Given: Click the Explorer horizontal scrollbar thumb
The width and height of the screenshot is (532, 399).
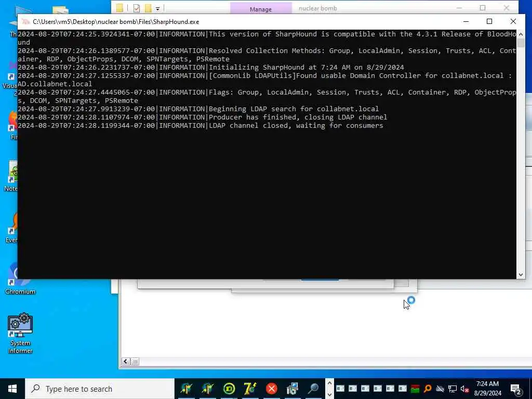Looking at the screenshot, I should (135, 362).
